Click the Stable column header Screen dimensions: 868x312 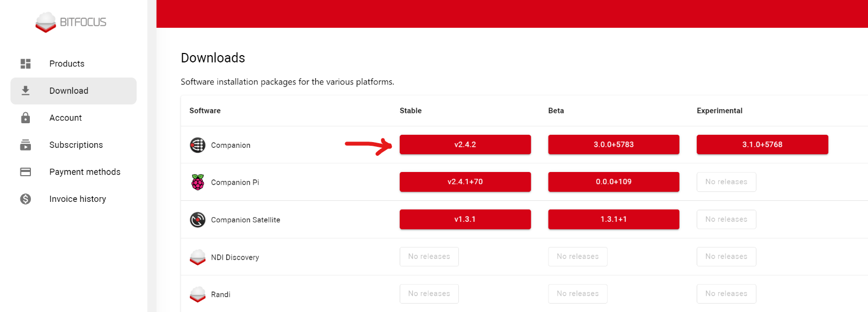click(x=411, y=111)
